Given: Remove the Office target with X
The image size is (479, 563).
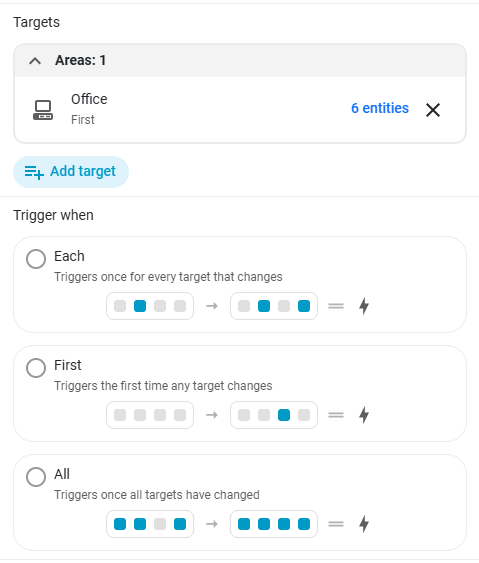Looking at the screenshot, I should point(433,110).
